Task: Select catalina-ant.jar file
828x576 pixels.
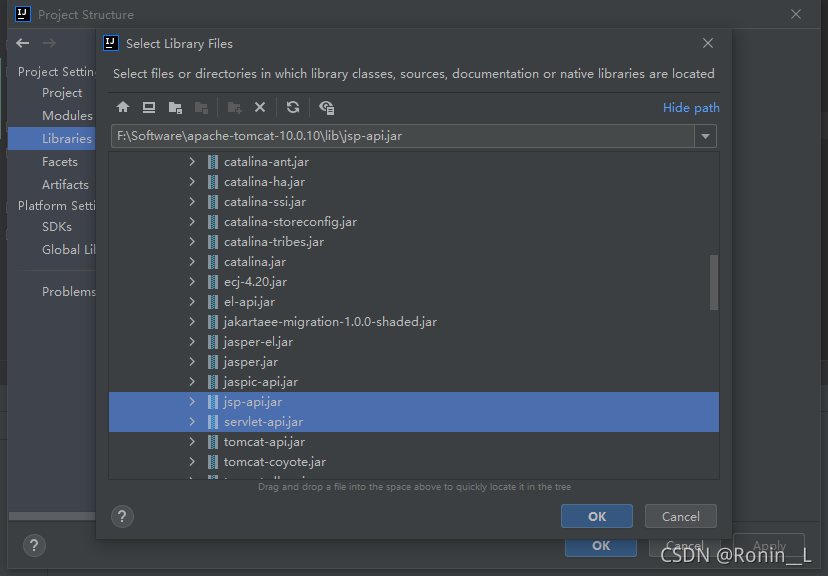Action: click(266, 162)
